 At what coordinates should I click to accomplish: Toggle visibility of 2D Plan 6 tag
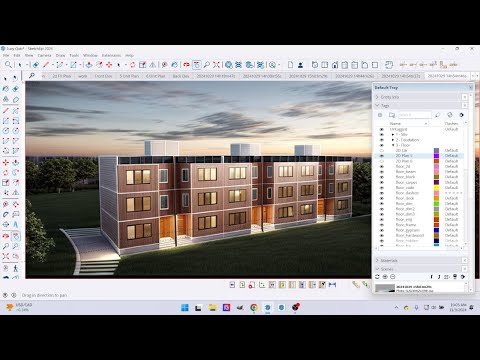click(x=382, y=161)
